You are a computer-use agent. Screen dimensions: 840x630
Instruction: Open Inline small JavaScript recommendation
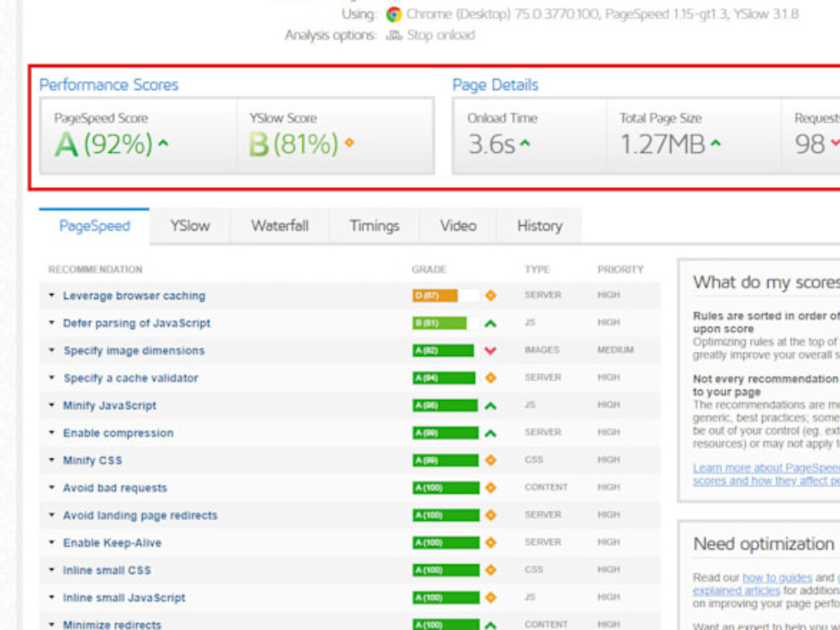(123, 598)
